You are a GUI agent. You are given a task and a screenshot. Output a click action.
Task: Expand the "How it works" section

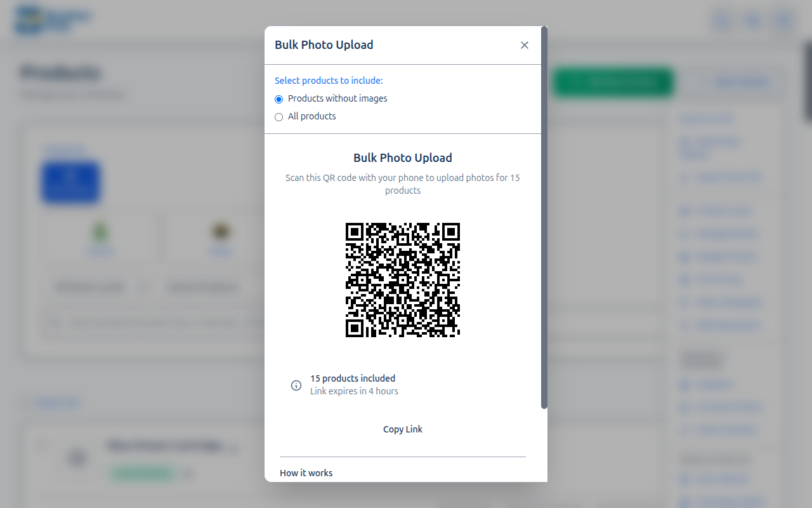pos(306,472)
